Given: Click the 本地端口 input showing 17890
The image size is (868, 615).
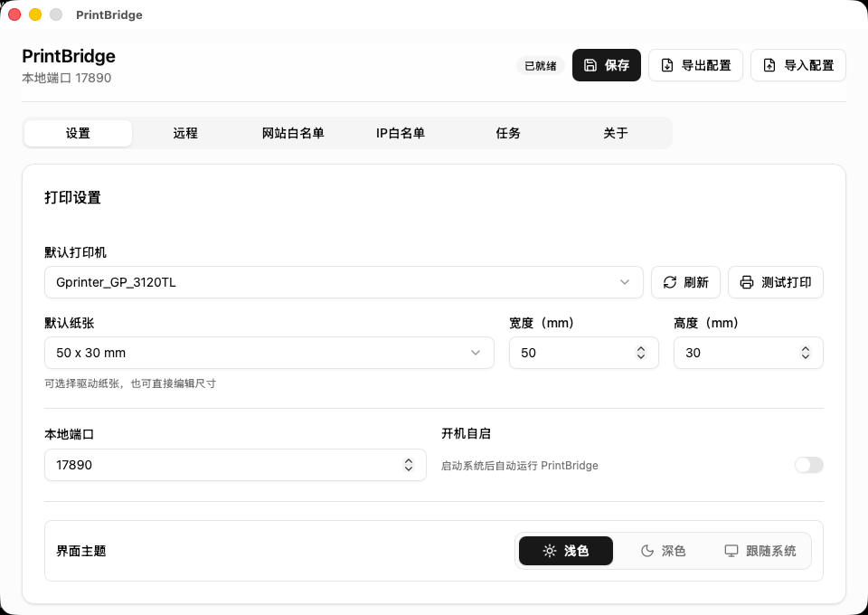Looking at the screenshot, I should click(235, 465).
